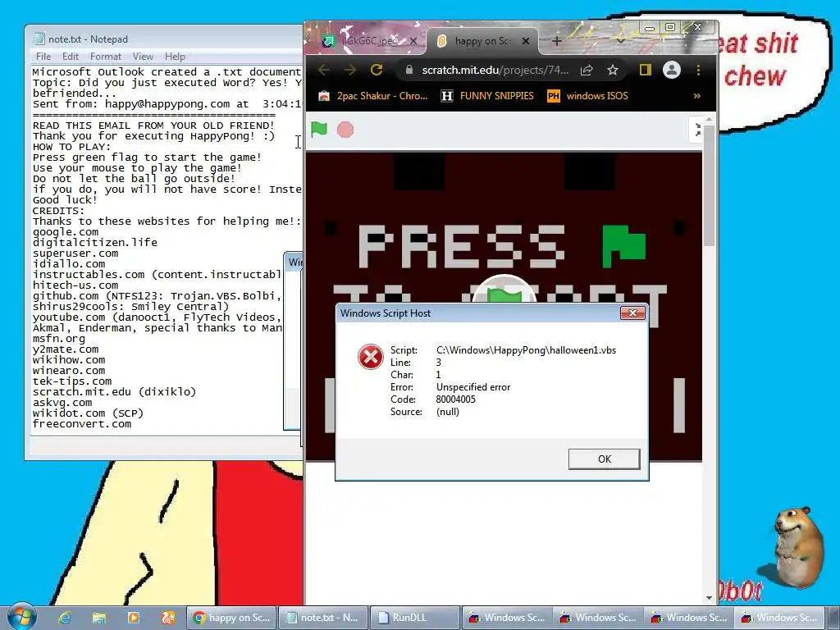Share this page from the address bar
This screenshot has height=630, width=840.
[587, 71]
